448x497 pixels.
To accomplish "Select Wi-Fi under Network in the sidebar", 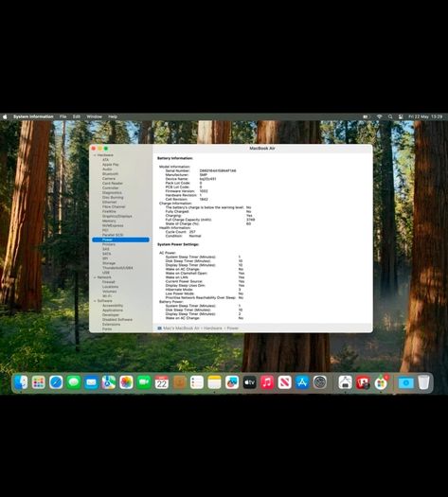I will pos(107,296).
